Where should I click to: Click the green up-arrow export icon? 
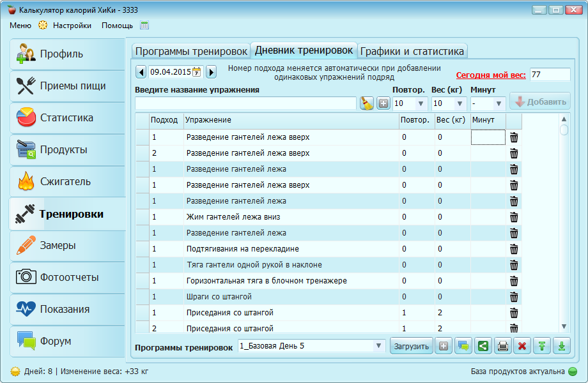click(542, 346)
